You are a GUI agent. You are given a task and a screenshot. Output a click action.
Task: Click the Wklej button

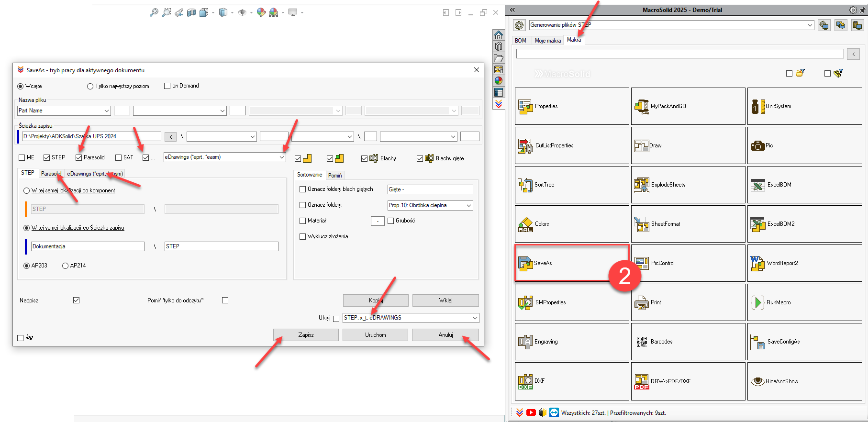pyautogui.click(x=445, y=300)
